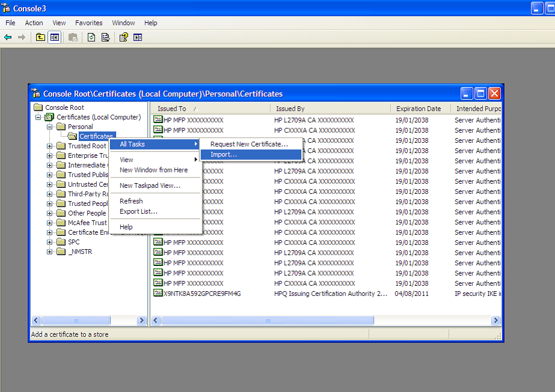Collapse the Personal folder tree node

tap(50, 127)
